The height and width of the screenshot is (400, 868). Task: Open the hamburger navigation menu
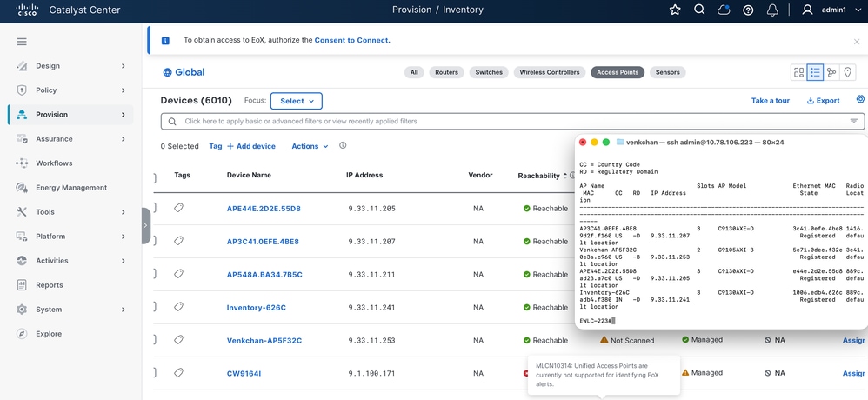[x=22, y=42]
